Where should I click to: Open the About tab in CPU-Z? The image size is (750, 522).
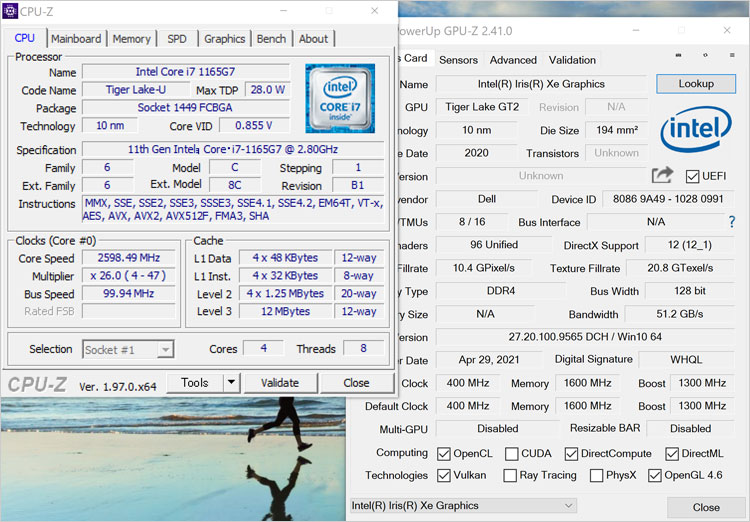(313, 39)
